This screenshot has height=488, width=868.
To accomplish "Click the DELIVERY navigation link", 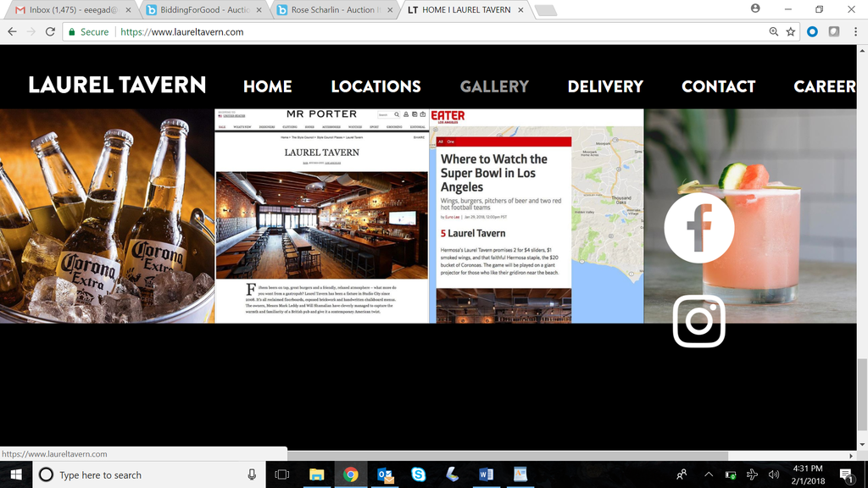I will coord(605,86).
